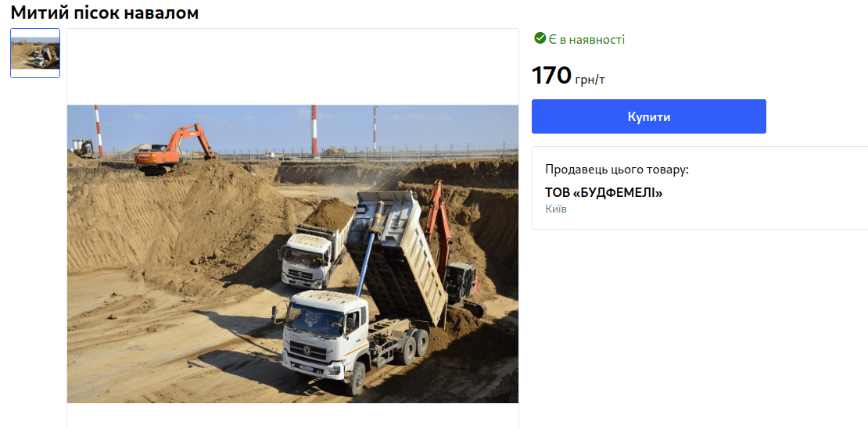Click the Є в наявності status text
Screen dimensions: 868x429
click(586, 39)
